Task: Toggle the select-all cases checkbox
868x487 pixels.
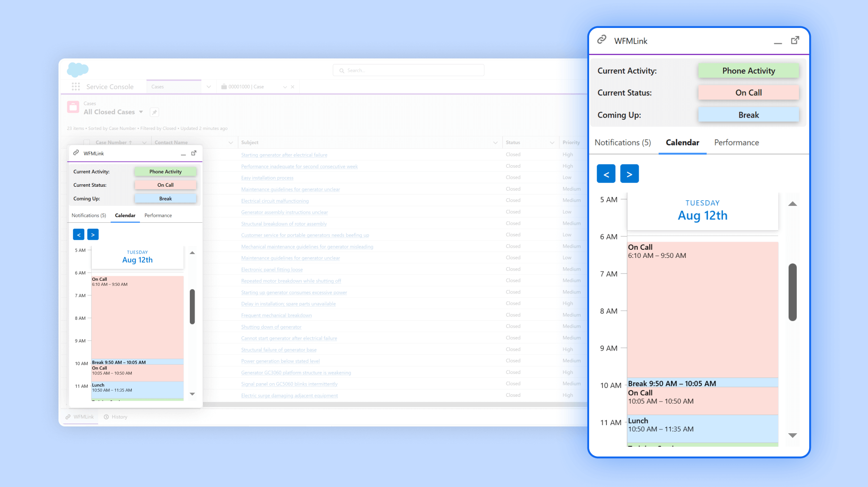Action: [87, 142]
